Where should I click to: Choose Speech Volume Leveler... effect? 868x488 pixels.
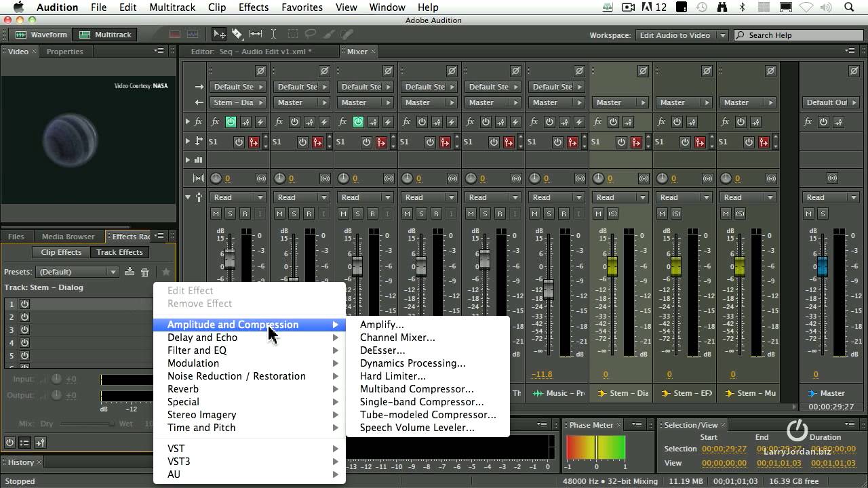pos(427,428)
